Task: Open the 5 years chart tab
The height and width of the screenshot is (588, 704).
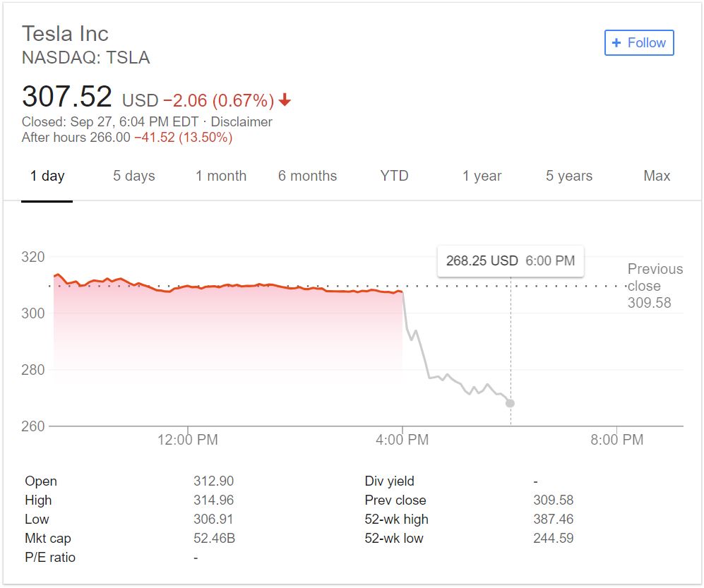Action: [569, 176]
